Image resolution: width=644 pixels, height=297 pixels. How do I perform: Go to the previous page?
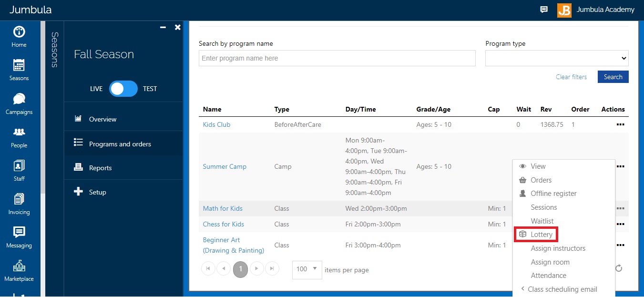tap(224, 269)
